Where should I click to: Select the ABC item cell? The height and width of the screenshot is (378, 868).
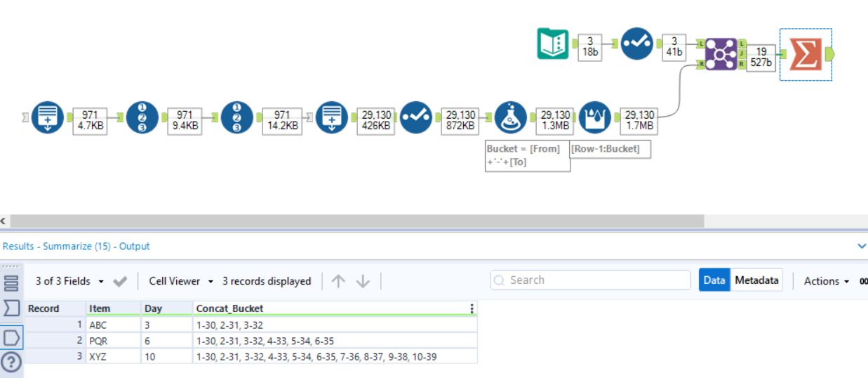point(114,325)
